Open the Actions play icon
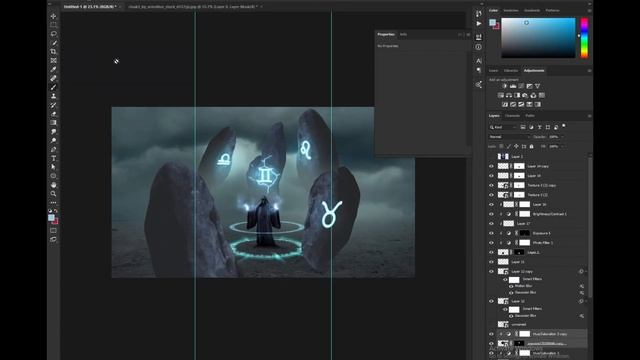The image size is (640, 360). [x=479, y=24]
